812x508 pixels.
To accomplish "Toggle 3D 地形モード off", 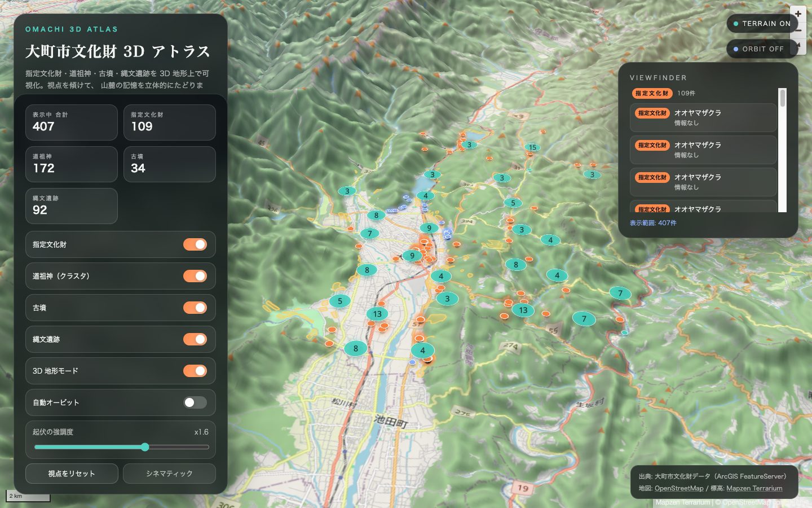I will click(195, 371).
